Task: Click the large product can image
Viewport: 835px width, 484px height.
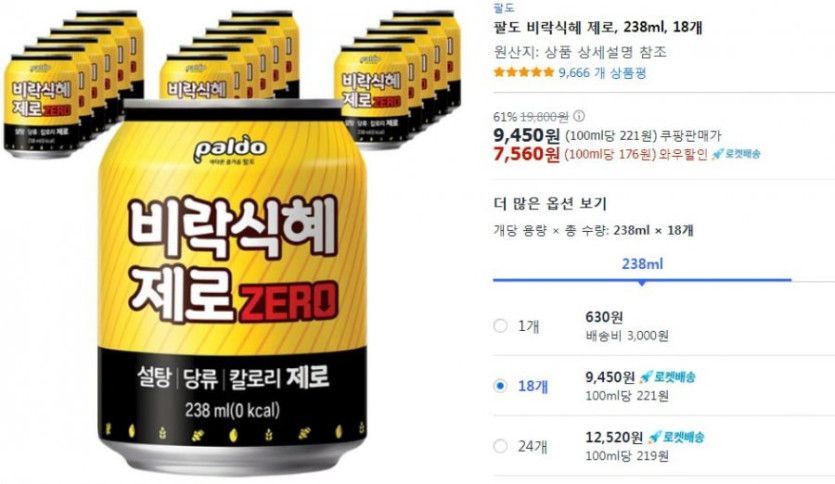Action: (233, 288)
